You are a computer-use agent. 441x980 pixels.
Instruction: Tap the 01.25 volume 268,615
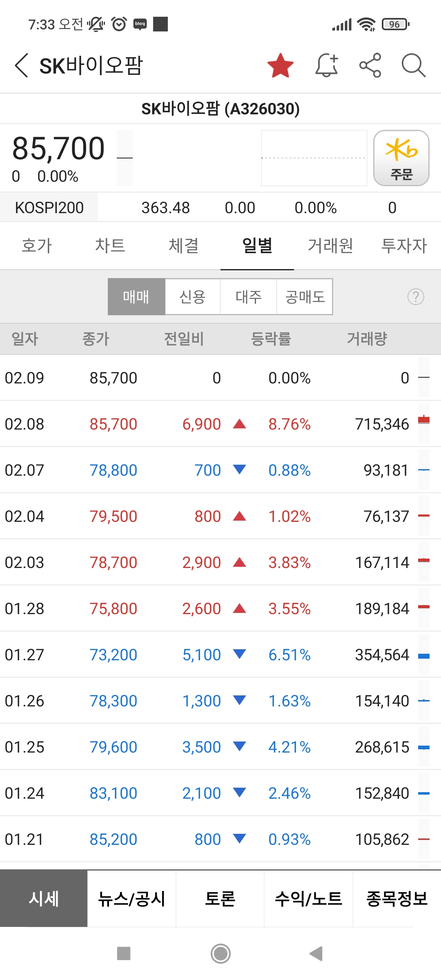(382, 747)
